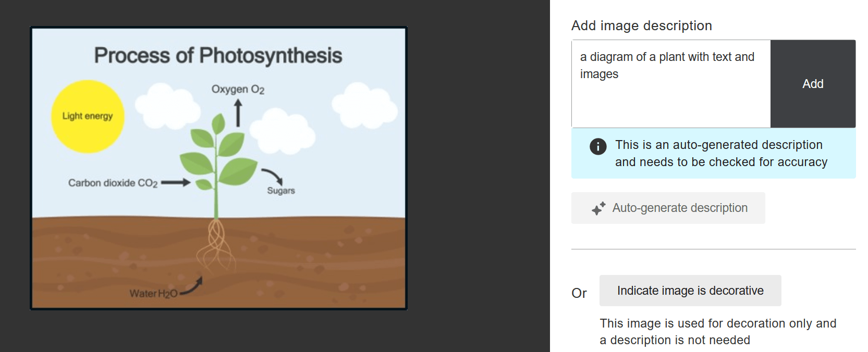Viewport: 868px width, 352px height.
Task: Click the curved Sugars arrow
Action: click(272, 176)
